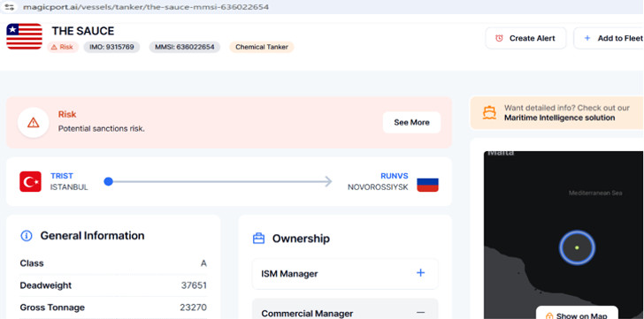Expand the ISM Manager section
Viewport: 644px width, 319px height.
[x=345, y=273]
